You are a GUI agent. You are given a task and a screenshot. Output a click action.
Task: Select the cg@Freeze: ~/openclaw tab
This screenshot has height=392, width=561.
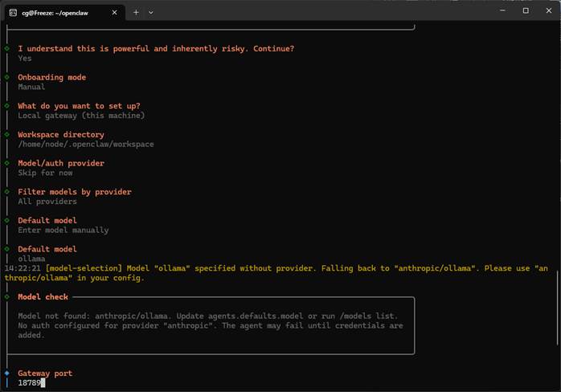tap(60, 11)
